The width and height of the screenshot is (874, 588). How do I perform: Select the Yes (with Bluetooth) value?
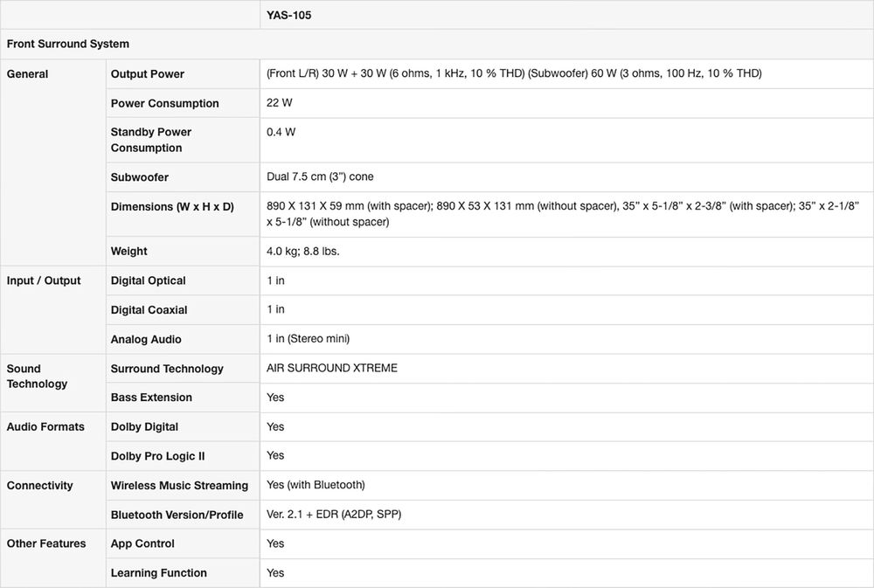pos(316,485)
